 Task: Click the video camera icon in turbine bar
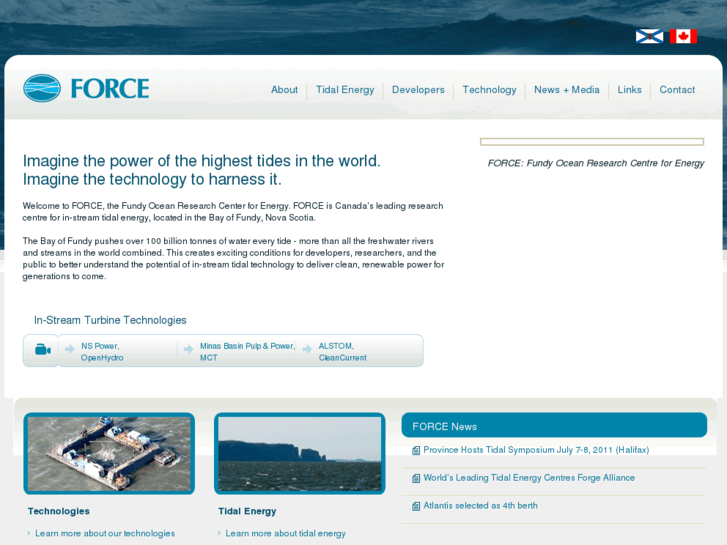pyautogui.click(x=43, y=349)
